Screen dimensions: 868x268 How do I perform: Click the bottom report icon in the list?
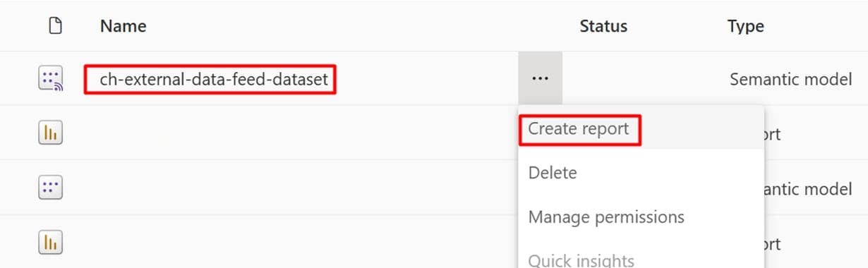click(50, 243)
